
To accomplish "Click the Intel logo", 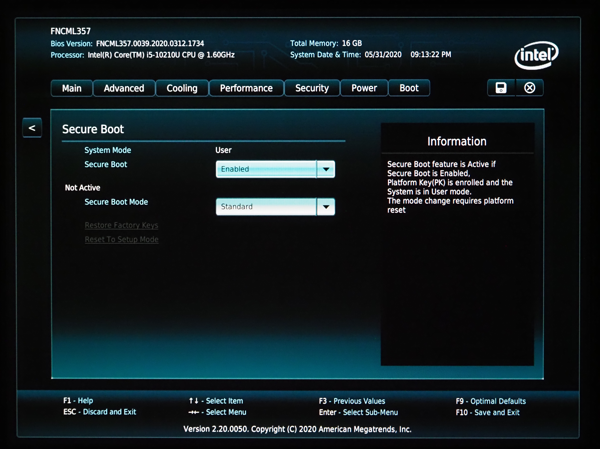I will [536, 55].
